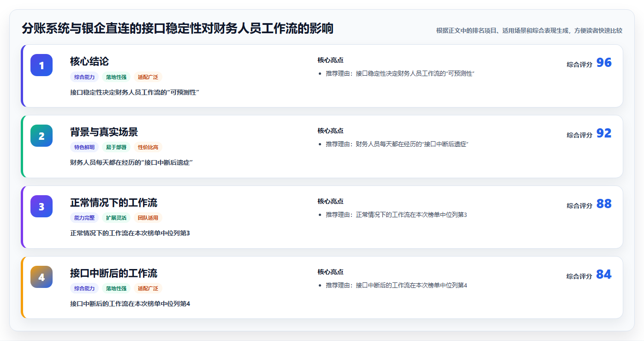Select the 特色鲜明 tag
644x341 pixels.
point(84,148)
